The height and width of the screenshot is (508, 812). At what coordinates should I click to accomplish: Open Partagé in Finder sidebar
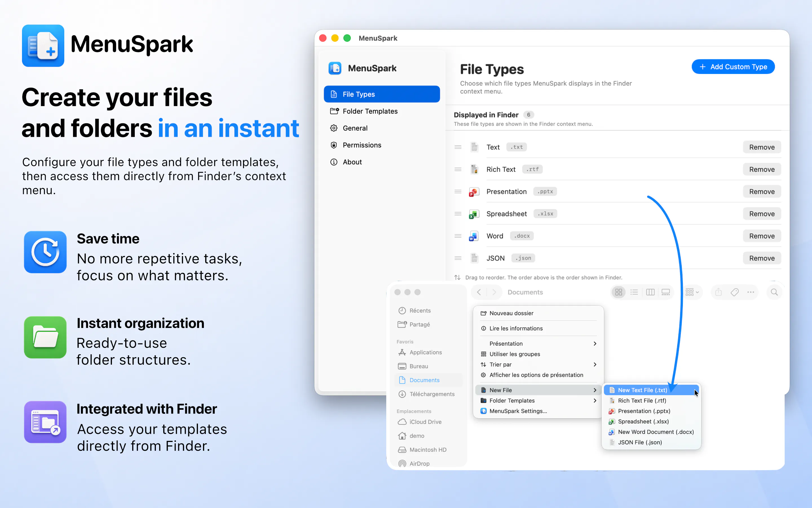coord(429,325)
